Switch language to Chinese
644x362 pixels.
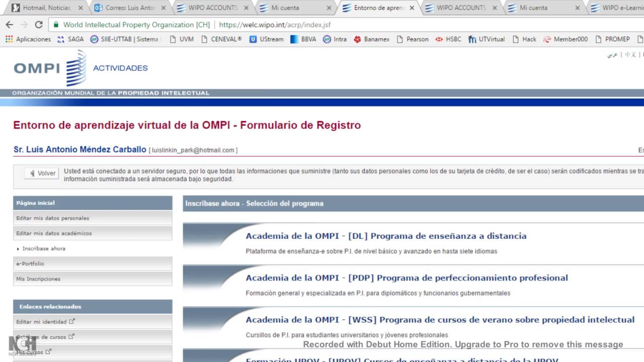point(630,54)
